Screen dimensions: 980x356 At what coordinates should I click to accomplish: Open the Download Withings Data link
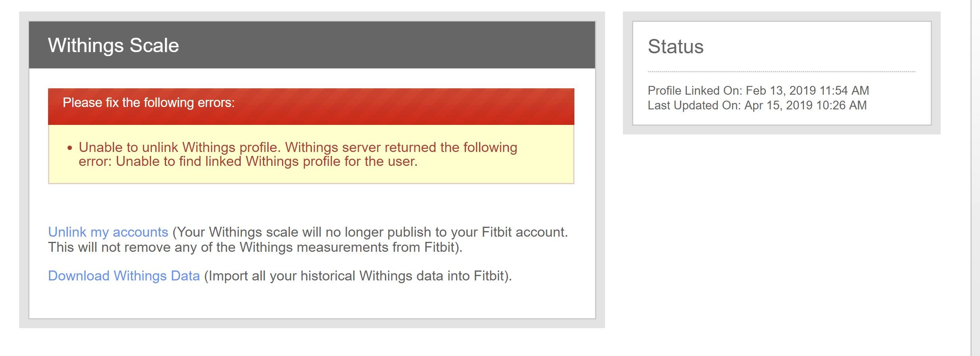pos(124,276)
